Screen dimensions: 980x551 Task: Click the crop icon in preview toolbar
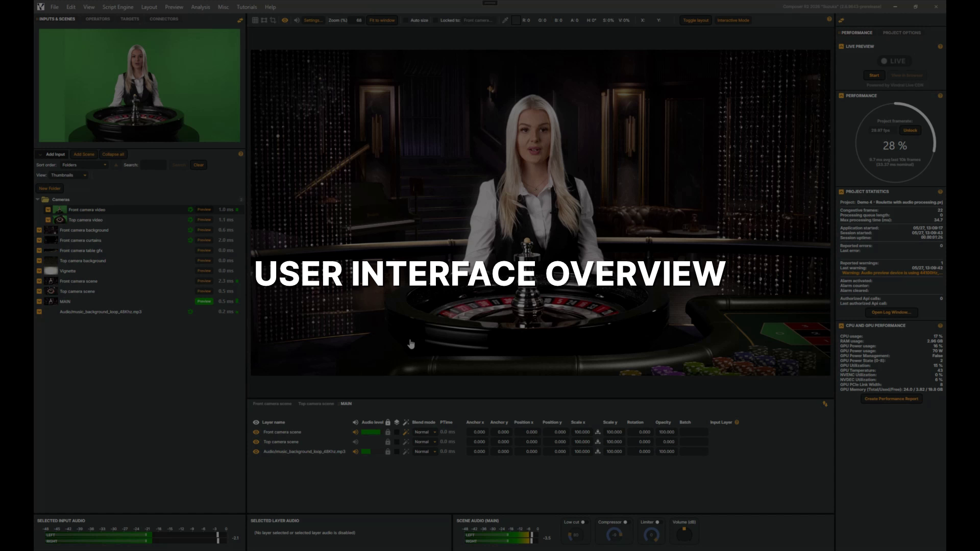(x=273, y=20)
